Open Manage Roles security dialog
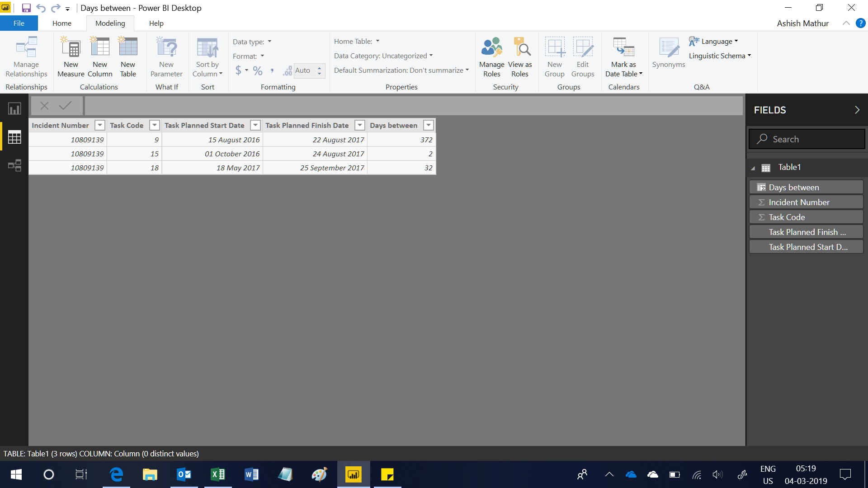868x488 pixels. click(492, 57)
